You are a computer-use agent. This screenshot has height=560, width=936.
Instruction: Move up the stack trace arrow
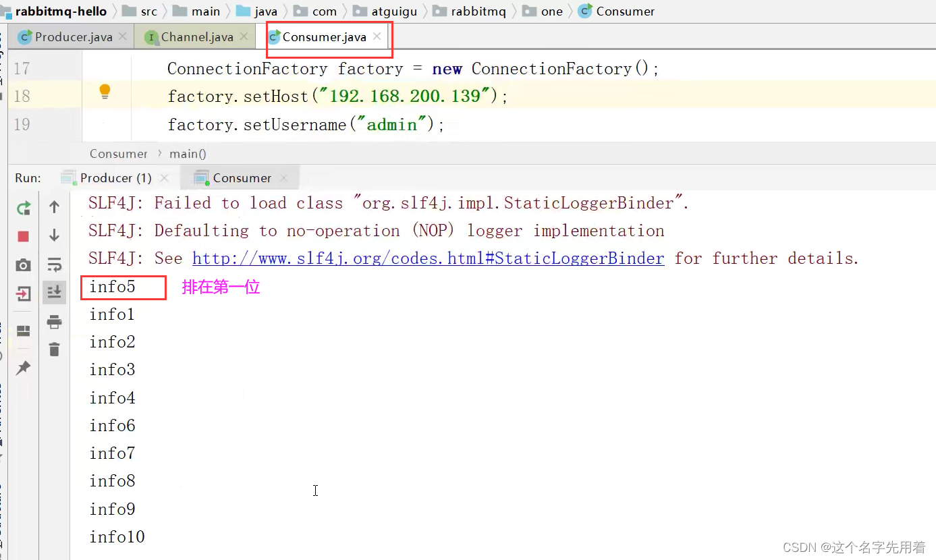pos(55,207)
